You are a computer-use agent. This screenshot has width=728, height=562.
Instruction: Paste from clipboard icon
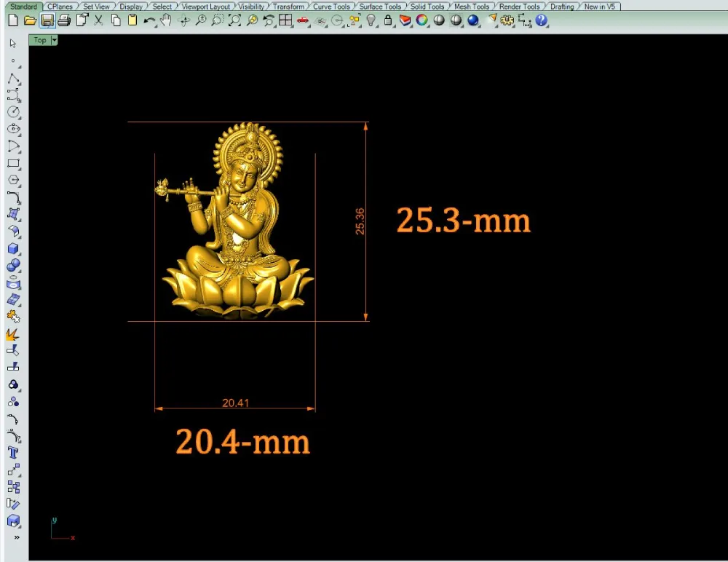[132, 20]
